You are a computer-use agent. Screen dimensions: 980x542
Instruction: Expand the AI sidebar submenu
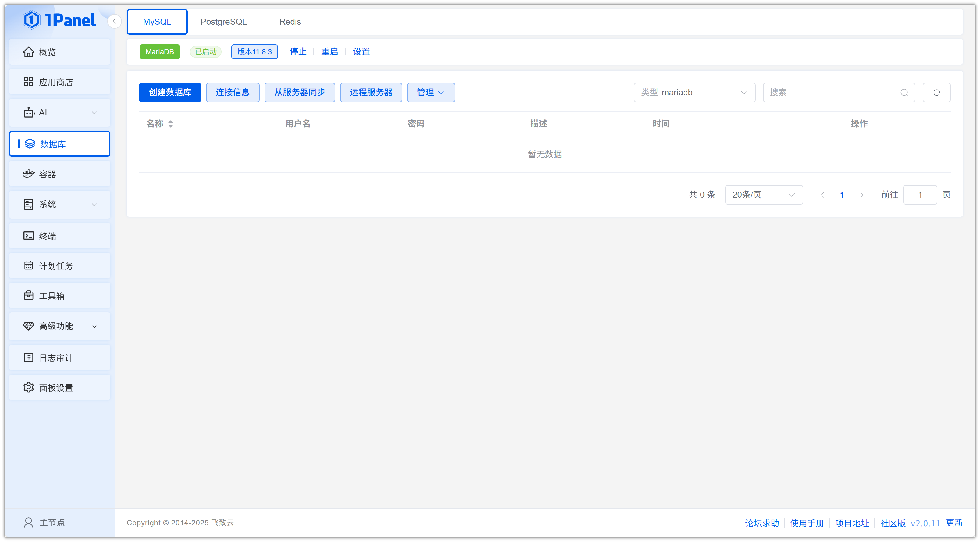pyautogui.click(x=94, y=112)
